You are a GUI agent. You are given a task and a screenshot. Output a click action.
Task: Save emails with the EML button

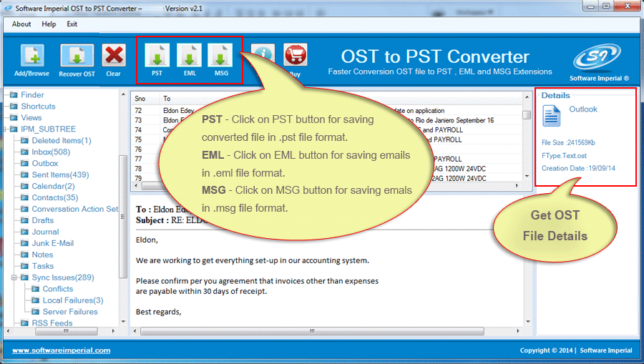(x=190, y=55)
